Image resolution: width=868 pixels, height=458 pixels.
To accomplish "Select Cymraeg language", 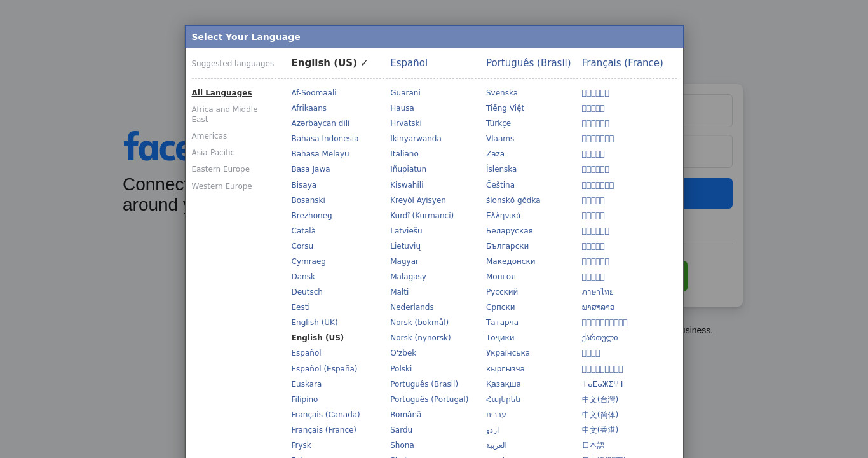I will tap(308, 261).
